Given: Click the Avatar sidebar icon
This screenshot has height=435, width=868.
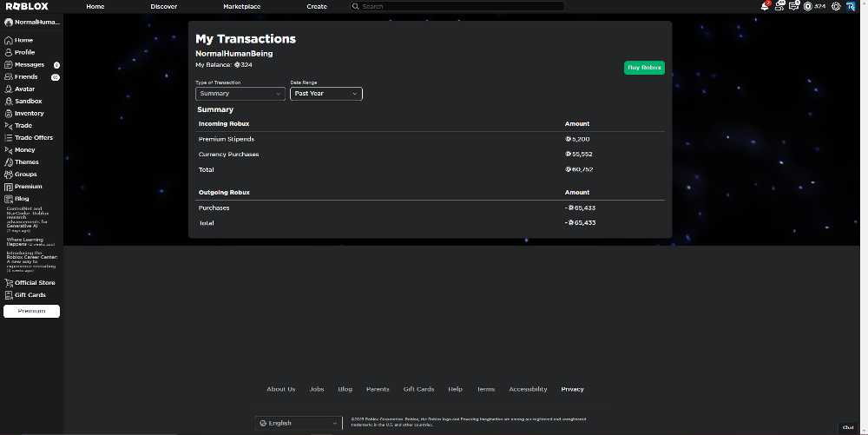Looking at the screenshot, I should 9,89.
